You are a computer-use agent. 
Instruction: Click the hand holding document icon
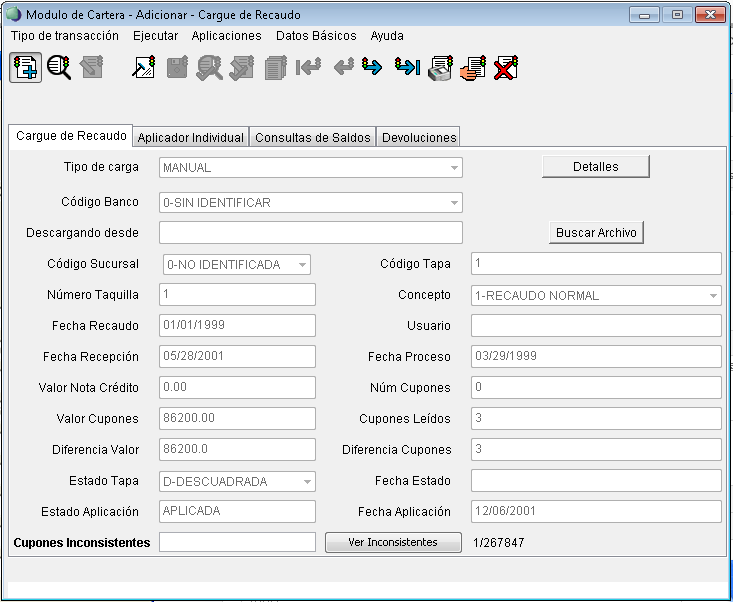[473, 68]
